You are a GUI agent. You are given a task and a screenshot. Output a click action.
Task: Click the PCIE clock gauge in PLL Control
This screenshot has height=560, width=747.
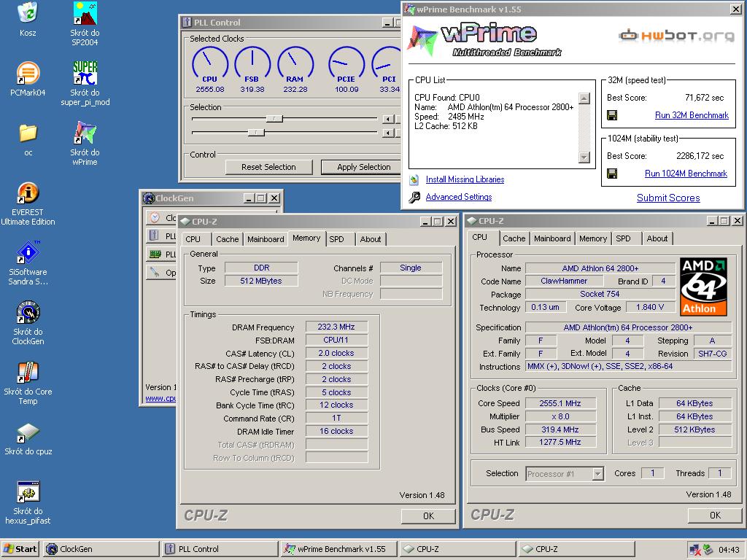pyautogui.click(x=347, y=64)
